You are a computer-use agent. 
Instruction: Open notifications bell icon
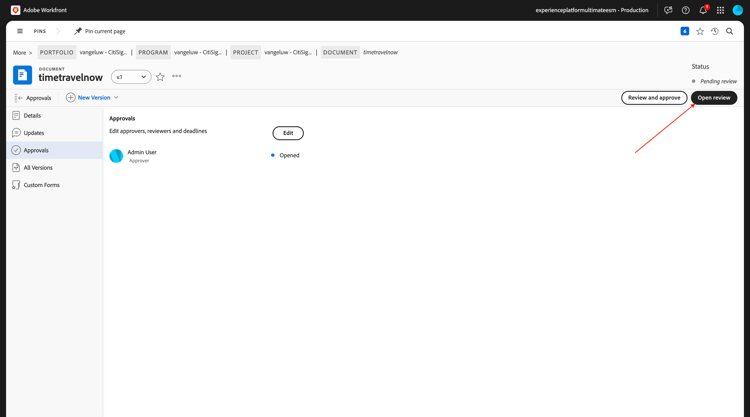click(703, 10)
